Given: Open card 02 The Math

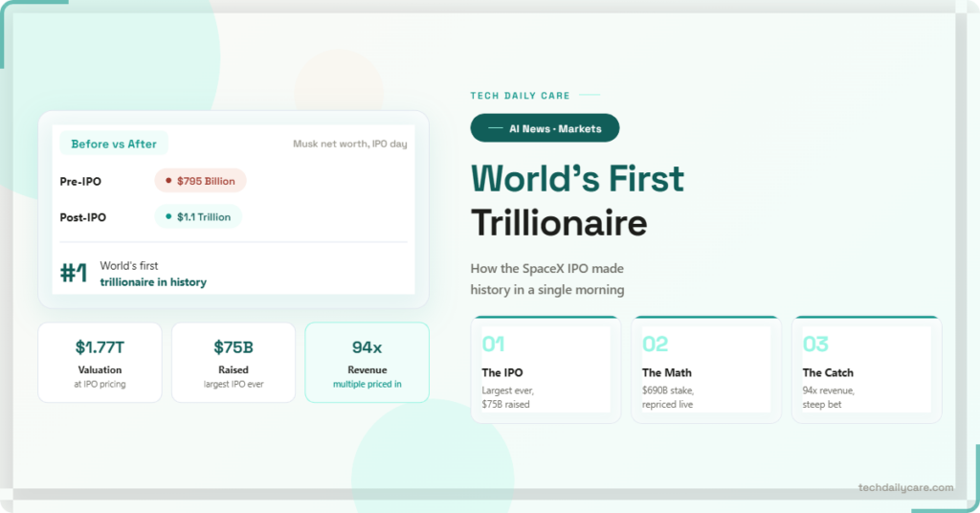Looking at the screenshot, I should point(706,369).
